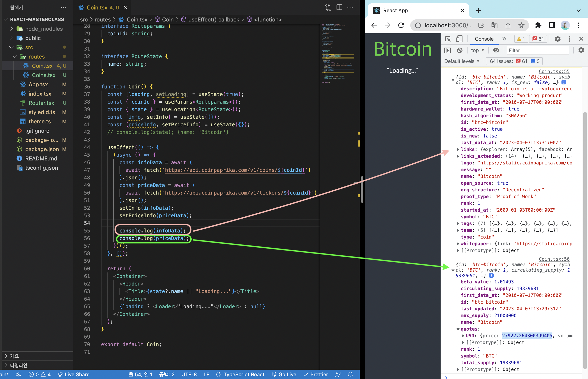Clear the console with the ban icon
The height and width of the screenshot is (379, 588).
pyautogui.click(x=460, y=51)
